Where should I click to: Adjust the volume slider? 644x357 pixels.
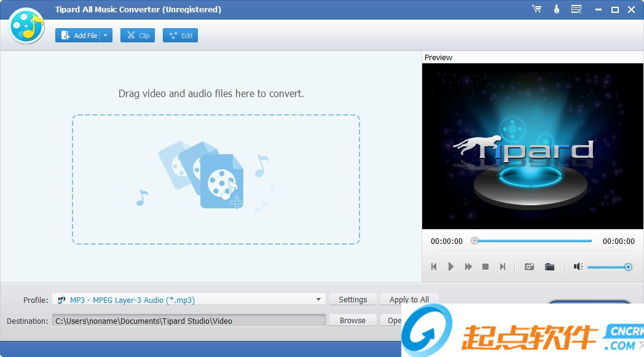(609, 267)
